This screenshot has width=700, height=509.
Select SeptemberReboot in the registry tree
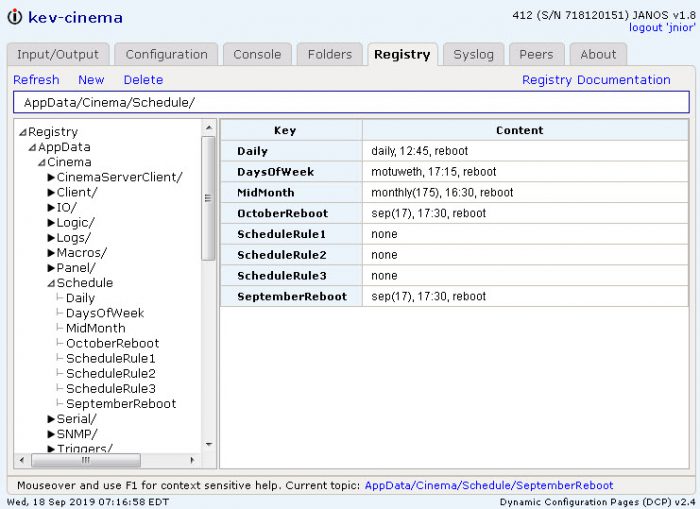121,404
